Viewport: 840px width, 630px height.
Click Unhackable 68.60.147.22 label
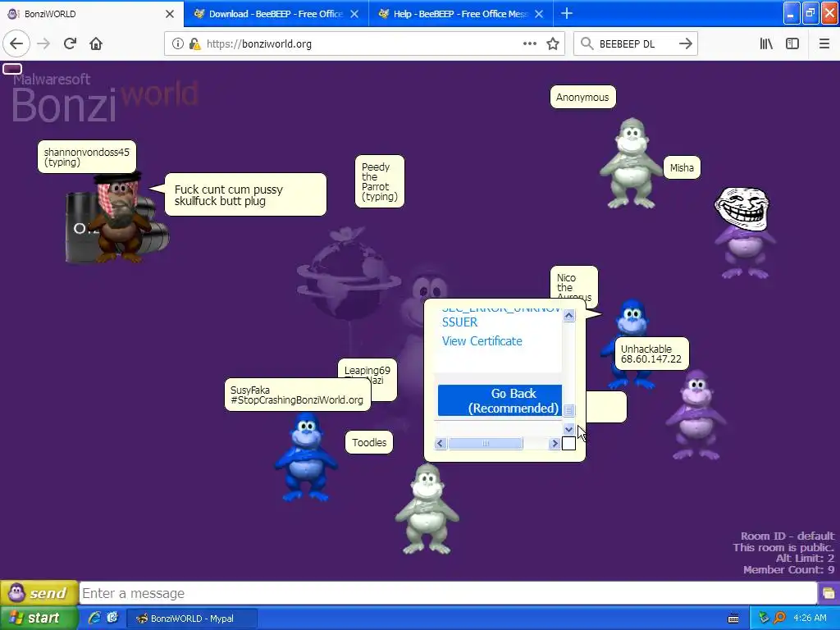tap(651, 354)
